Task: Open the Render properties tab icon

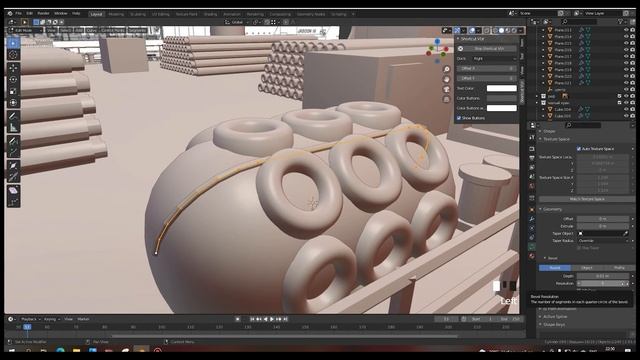Action: (532, 149)
